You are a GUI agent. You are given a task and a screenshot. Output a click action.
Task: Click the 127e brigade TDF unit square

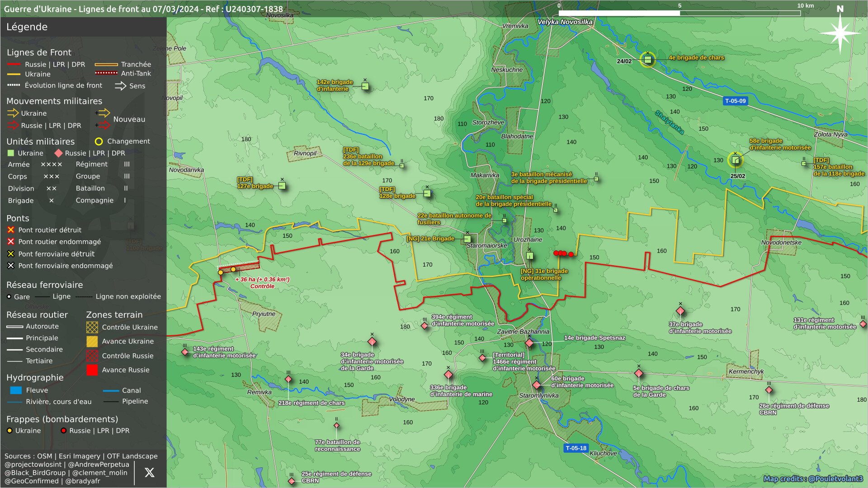point(282,186)
